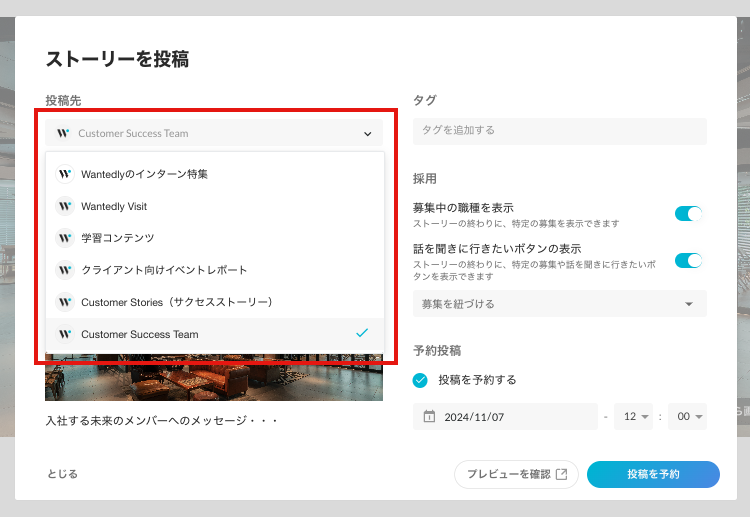Pick クライアント向けイベントレポート from the dropdown list
The height and width of the screenshot is (517, 750).
point(215,270)
